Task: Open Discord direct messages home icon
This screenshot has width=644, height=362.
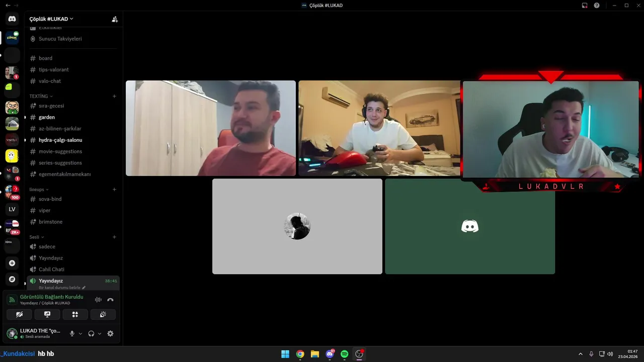Action: point(12,19)
